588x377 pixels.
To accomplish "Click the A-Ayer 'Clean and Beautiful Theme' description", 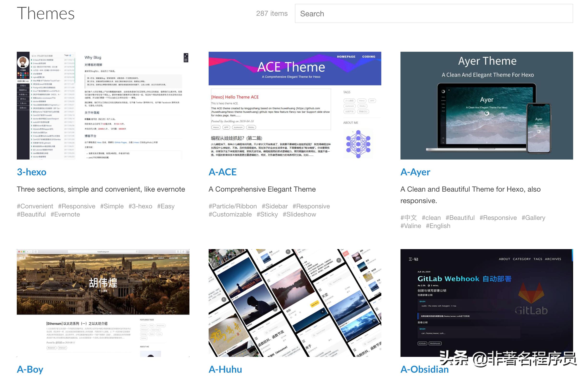I will tap(470, 195).
